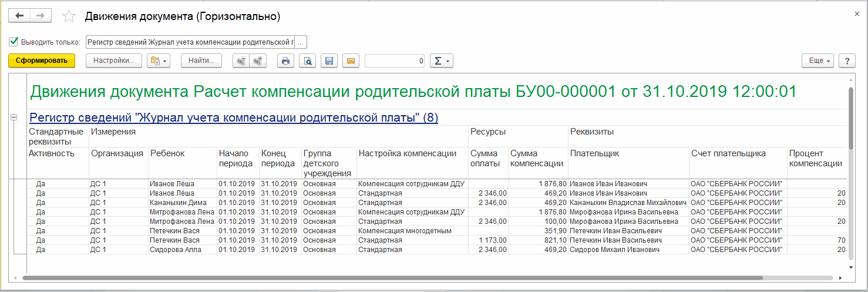Screen dimensions: 868x292
Task: Open the report variants dropdown
Action: tap(158, 61)
